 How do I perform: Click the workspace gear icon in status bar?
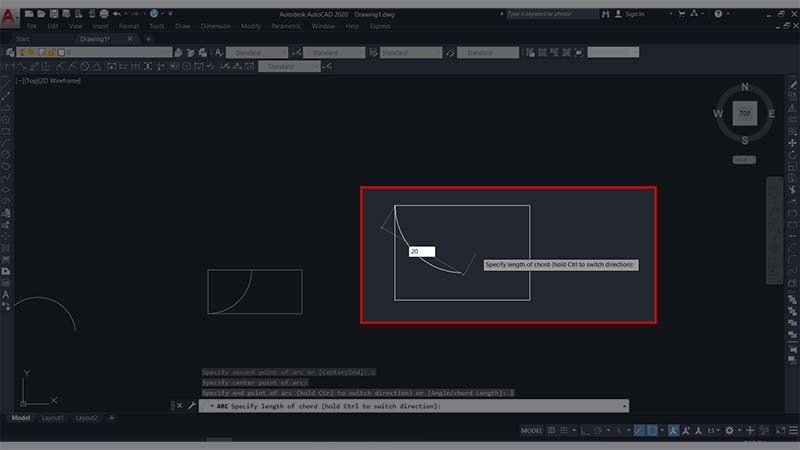point(729,430)
